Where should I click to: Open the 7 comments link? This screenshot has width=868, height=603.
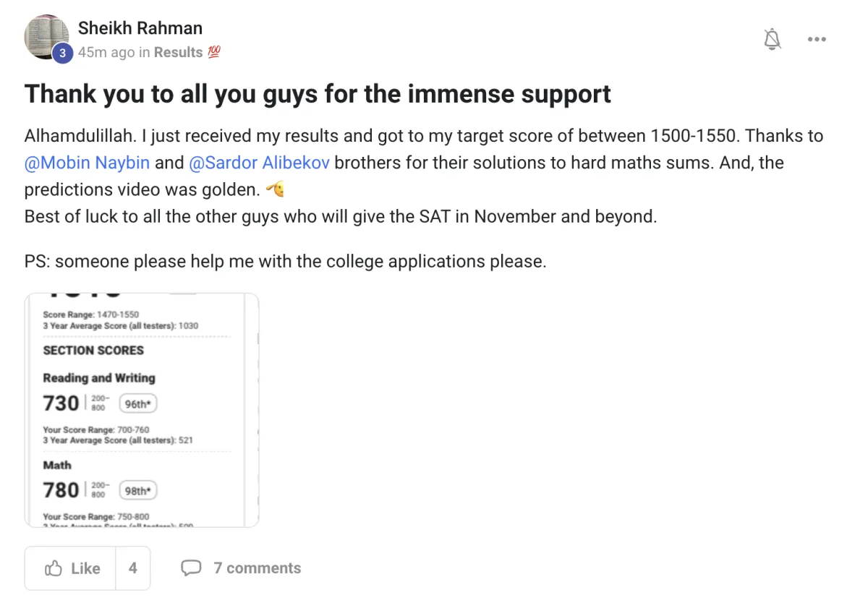(257, 568)
